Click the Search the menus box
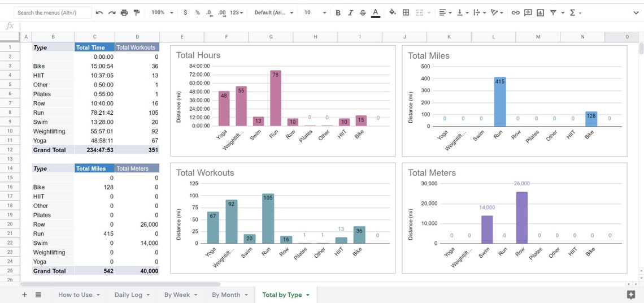 click(53, 13)
